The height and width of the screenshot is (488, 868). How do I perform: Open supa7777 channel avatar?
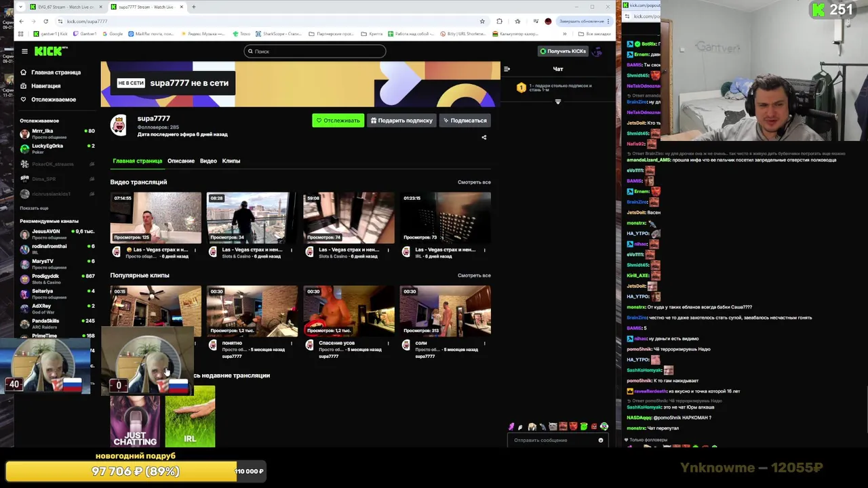pos(119,125)
